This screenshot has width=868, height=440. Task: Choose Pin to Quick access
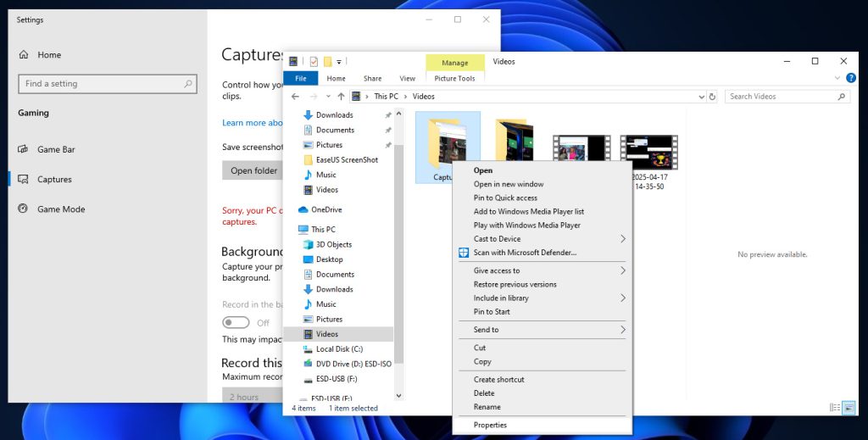click(x=542, y=198)
